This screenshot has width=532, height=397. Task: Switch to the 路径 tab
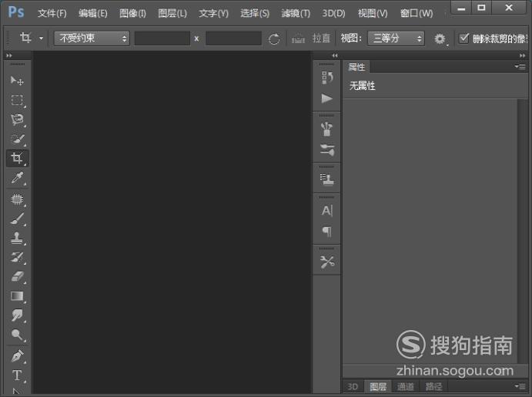click(x=433, y=386)
